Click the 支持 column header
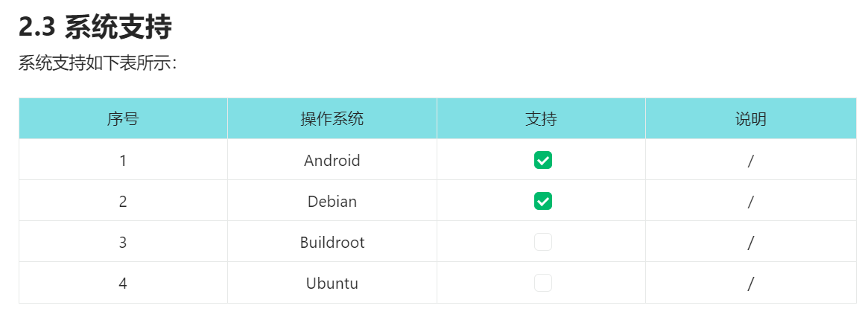The image size is (868, 320). pyautogui.click(x=541, y=118)
